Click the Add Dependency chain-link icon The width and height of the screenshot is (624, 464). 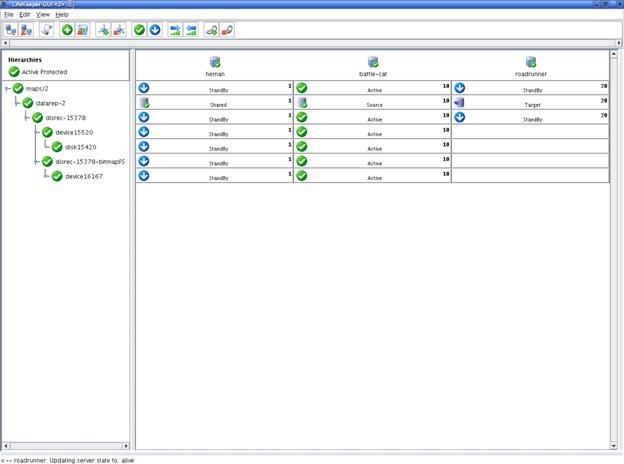(212, 30)
